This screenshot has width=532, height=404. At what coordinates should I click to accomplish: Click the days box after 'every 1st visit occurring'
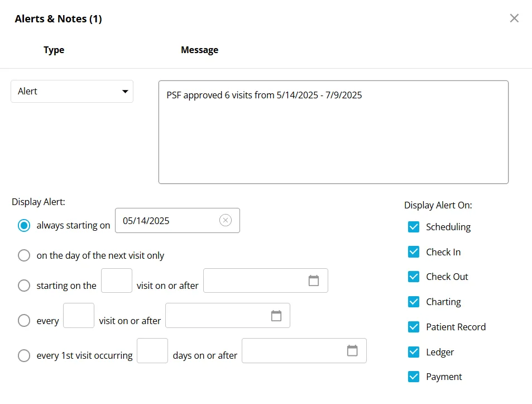click(152, 350)
